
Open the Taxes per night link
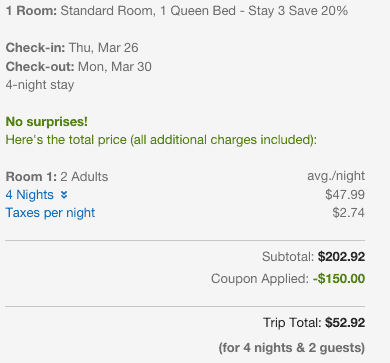50,213
